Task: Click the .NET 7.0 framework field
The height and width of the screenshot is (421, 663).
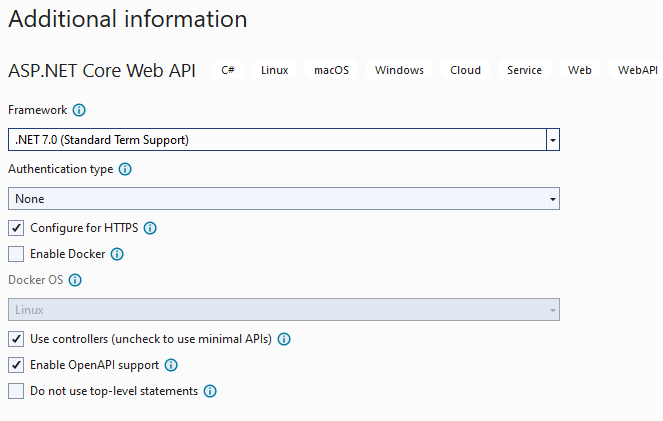Action: tap(276, 140)
